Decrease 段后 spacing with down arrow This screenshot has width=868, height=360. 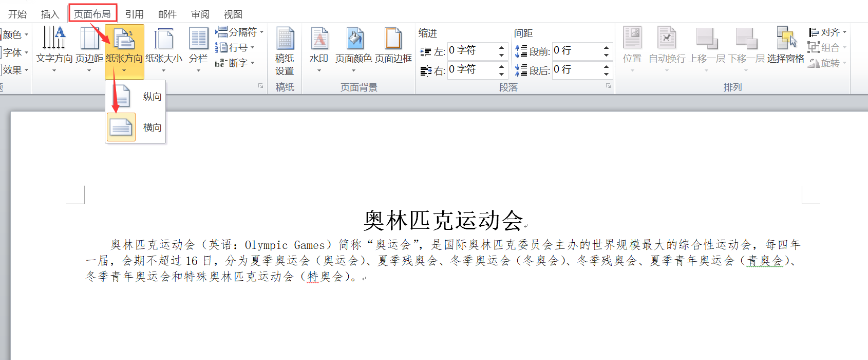[607, 74]
